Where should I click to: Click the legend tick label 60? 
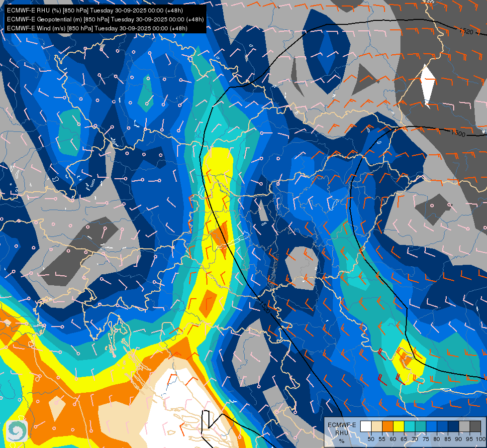pos(393,439)
